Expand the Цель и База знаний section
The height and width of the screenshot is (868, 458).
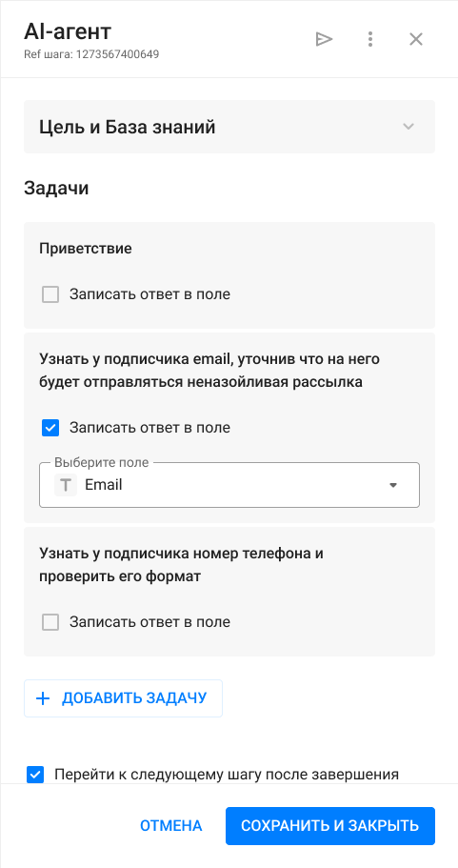[x=229, y=127]
